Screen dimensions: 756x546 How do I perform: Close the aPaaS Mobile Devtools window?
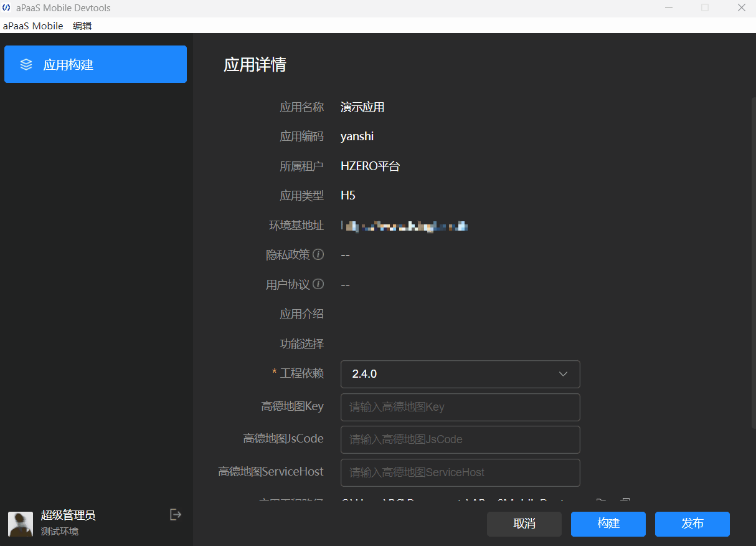[741, 8]
